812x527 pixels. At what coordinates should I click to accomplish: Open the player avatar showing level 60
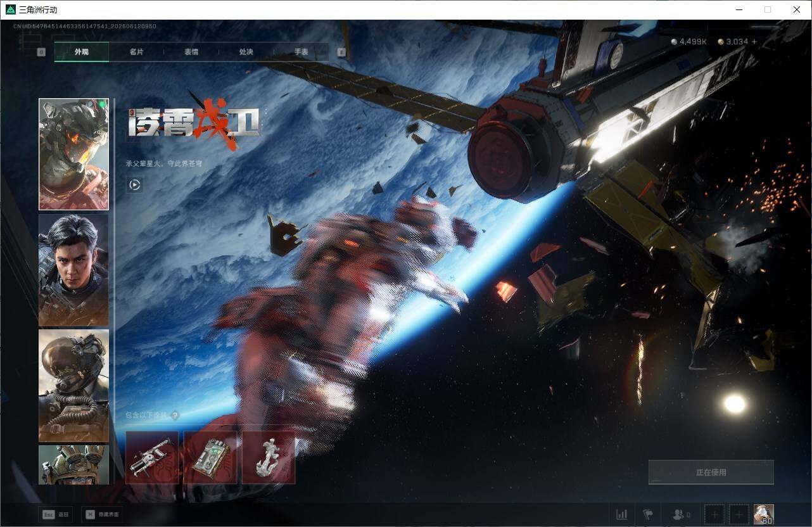coord(764,514)
